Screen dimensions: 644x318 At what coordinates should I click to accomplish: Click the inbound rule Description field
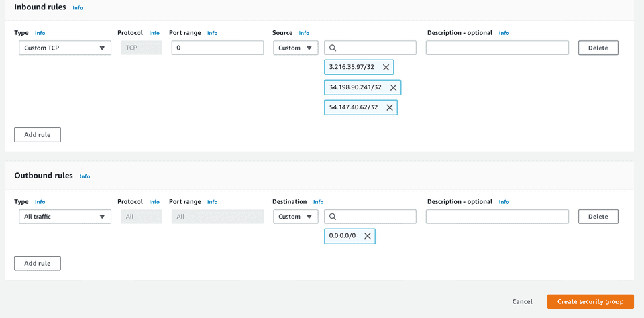tap(497, 48)
